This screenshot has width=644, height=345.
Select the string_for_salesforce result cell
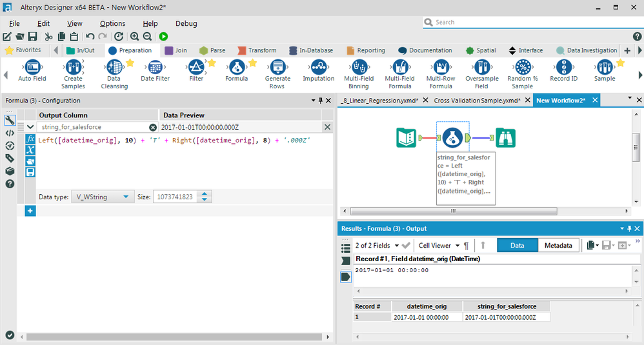click(507, 317)
